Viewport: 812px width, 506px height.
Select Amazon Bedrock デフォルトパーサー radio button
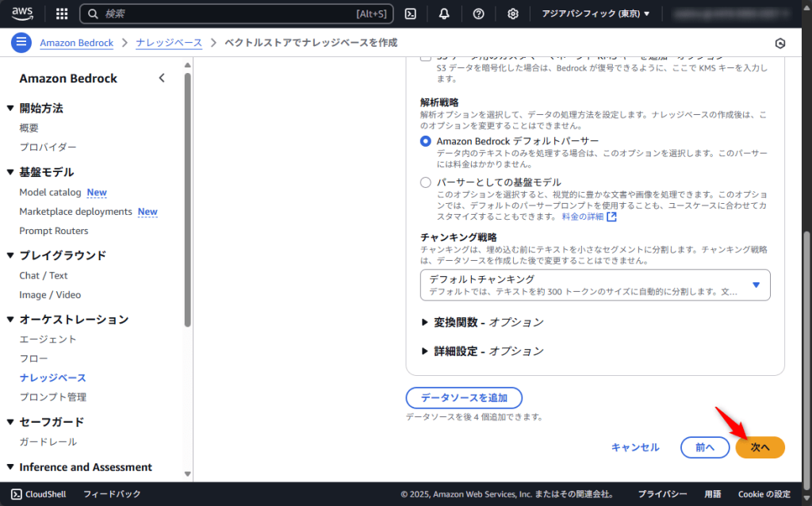pyautogui.click(x=425, y=141)
